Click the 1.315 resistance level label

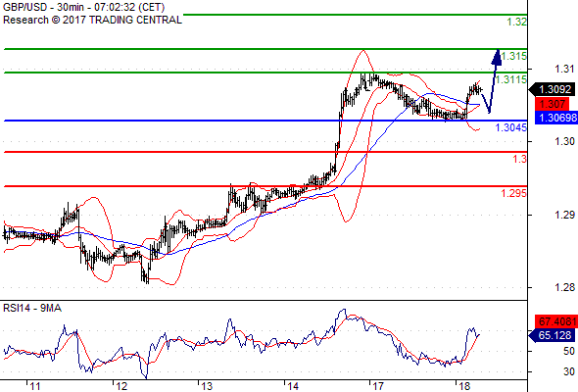[x=514, y=56]
